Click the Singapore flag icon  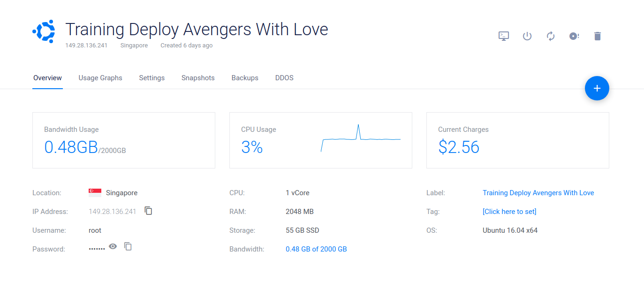tap(95, 192)
